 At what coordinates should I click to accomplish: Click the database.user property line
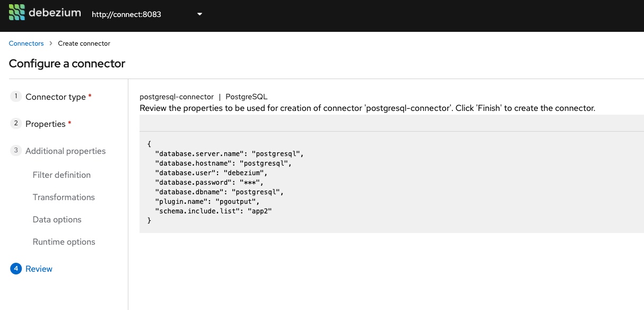[212, 173]
